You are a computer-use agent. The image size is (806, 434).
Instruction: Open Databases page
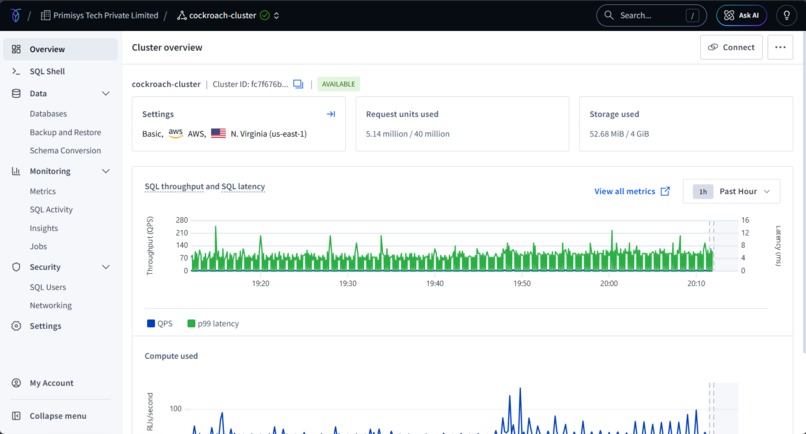coord(48,114)
